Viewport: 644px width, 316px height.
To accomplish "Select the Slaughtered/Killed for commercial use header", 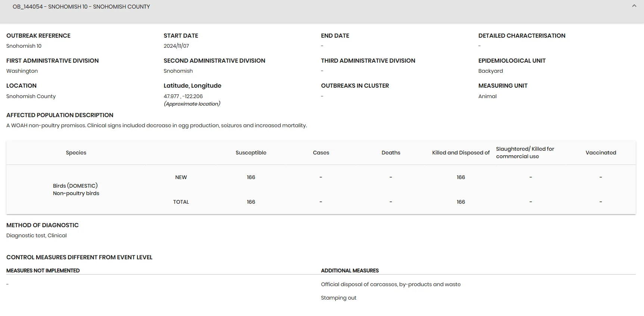I will coord(525,153).
